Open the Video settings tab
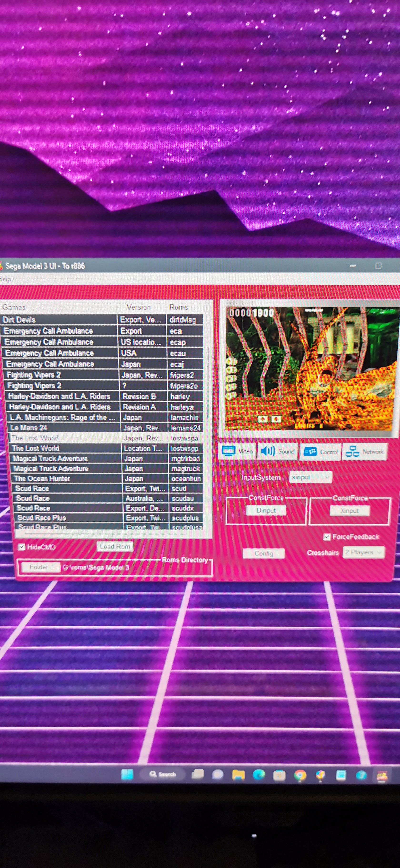Screen dimensions: 400x868 click(x=238, y=451)
